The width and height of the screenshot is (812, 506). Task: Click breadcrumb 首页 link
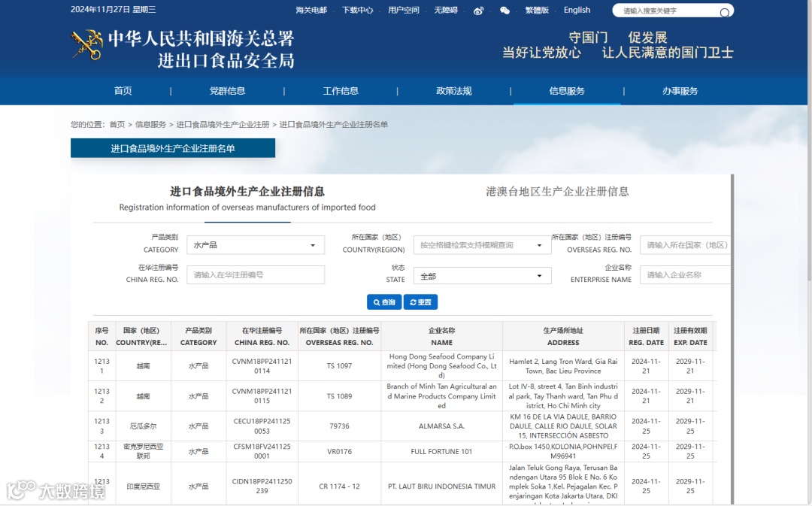[x=117, y=124]
